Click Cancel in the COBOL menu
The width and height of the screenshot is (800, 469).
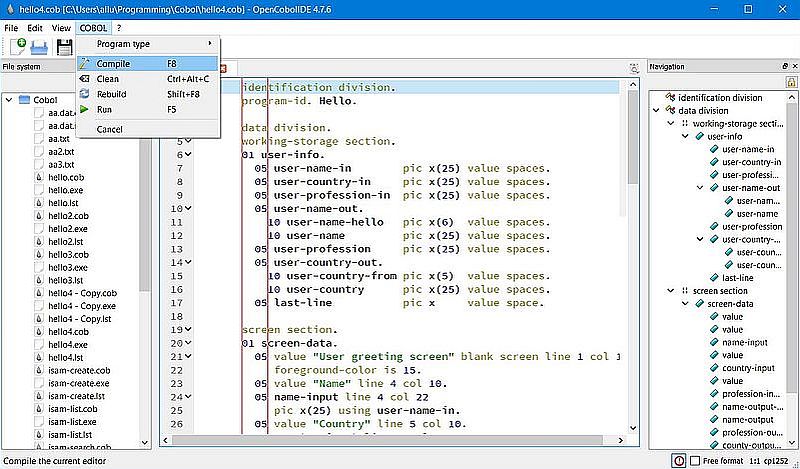(x=148, y=129)
